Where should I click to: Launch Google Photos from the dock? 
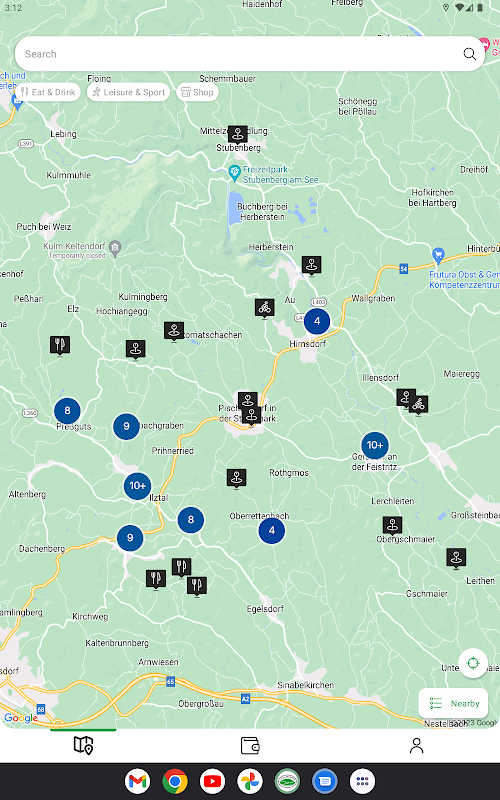point(250,781)
